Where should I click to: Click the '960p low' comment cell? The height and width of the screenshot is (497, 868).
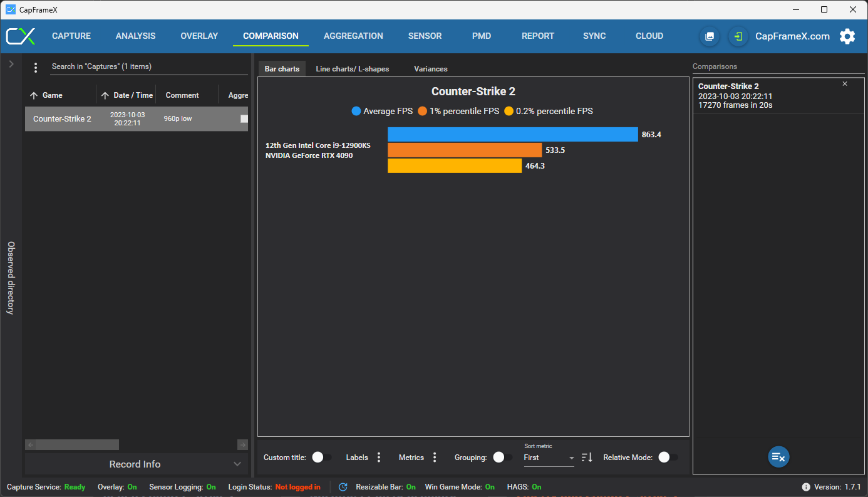(178, 119)
